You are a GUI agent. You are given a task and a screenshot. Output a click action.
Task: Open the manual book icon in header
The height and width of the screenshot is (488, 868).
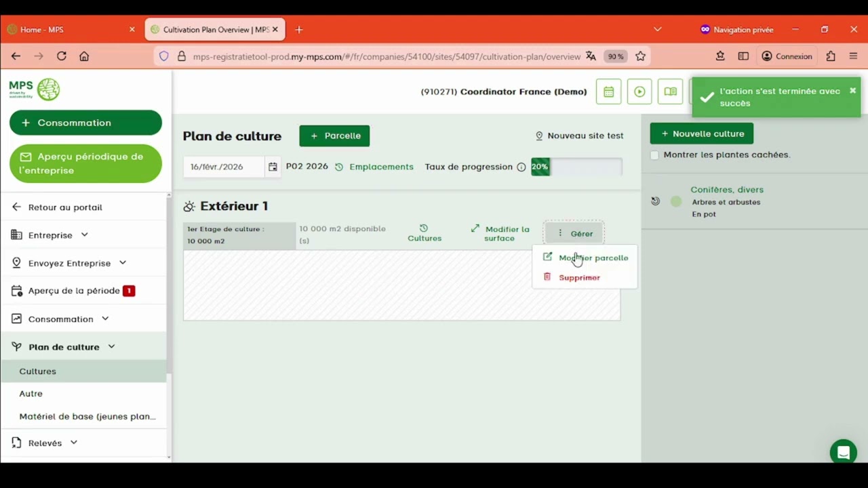(x=671, y=91)
